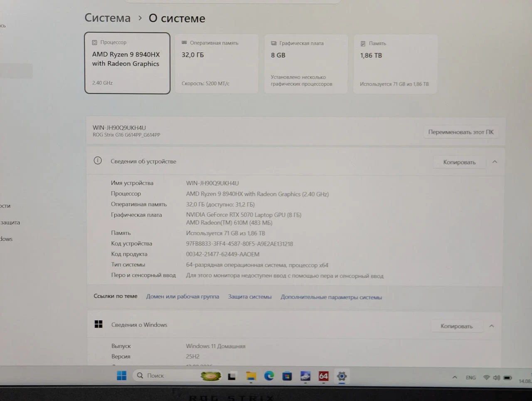This screenshot has width=532, height=401.
Task: Open Защита системы link
Action: (x=250, y=297)
